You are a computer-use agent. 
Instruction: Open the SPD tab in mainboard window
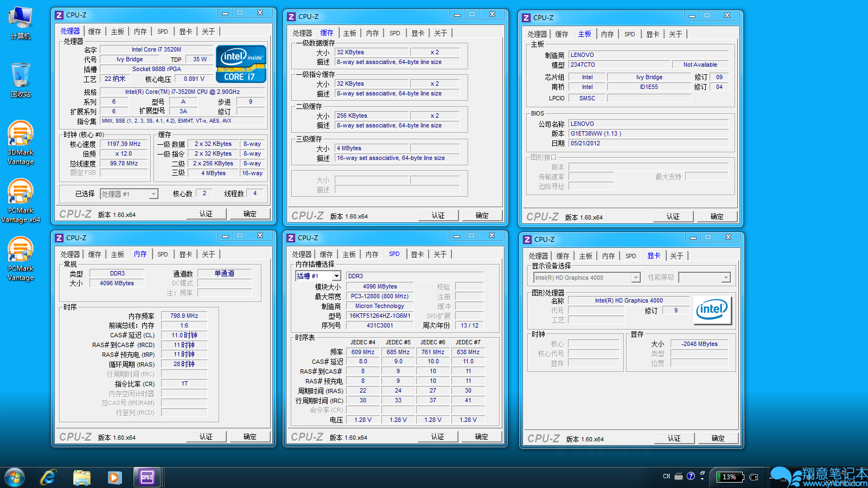tap(629, 34)
